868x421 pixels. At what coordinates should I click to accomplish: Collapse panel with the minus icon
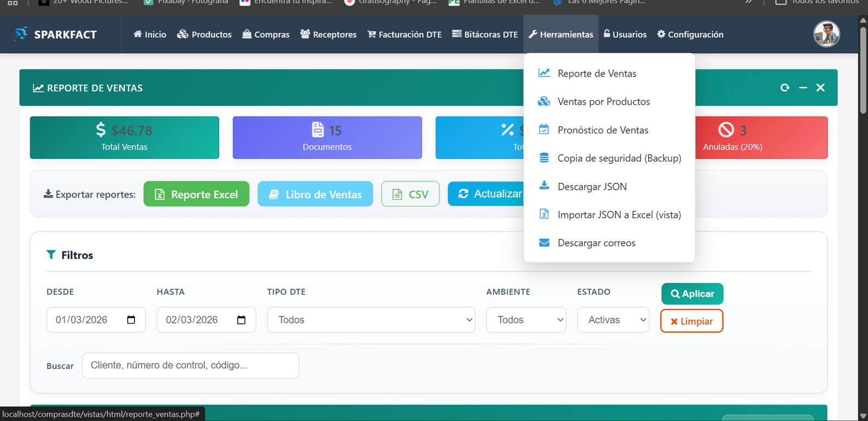click(803, 88)
